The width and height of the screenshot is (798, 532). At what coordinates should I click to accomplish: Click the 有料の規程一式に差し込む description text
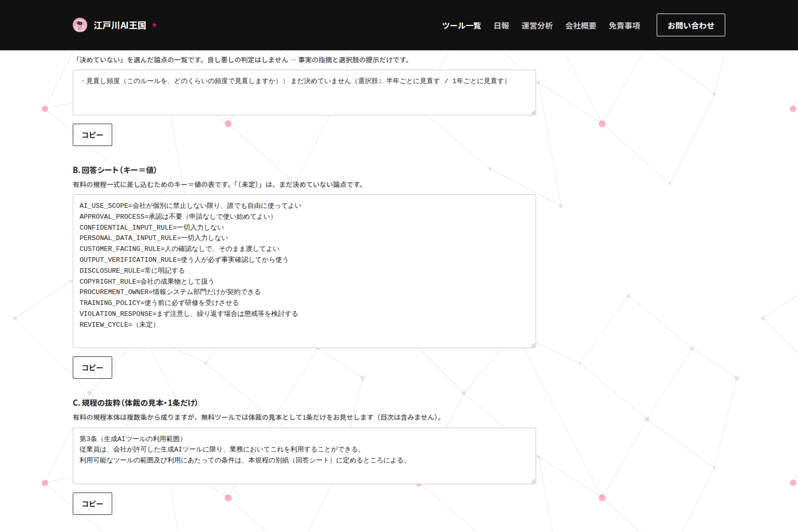tap(219, 184)
